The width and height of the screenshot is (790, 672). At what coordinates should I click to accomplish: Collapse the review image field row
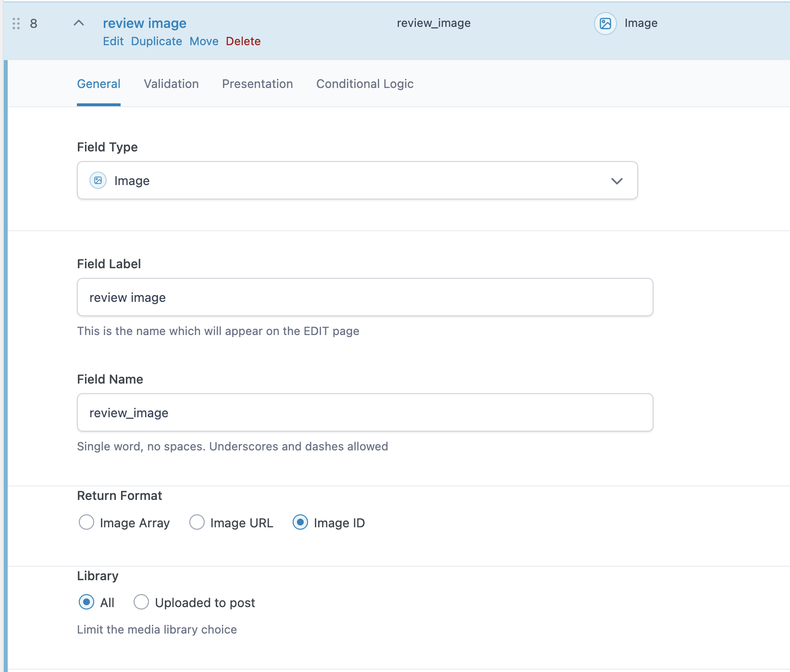point(79,23)
